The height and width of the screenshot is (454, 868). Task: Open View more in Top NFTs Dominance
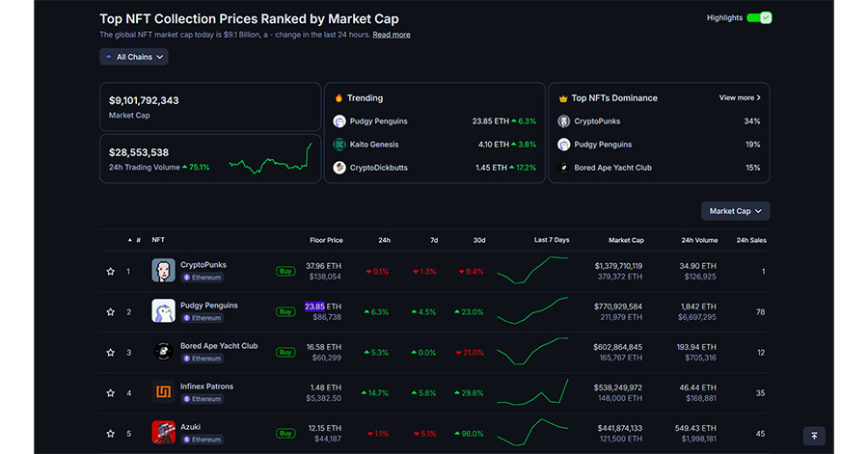coord(740,98)
